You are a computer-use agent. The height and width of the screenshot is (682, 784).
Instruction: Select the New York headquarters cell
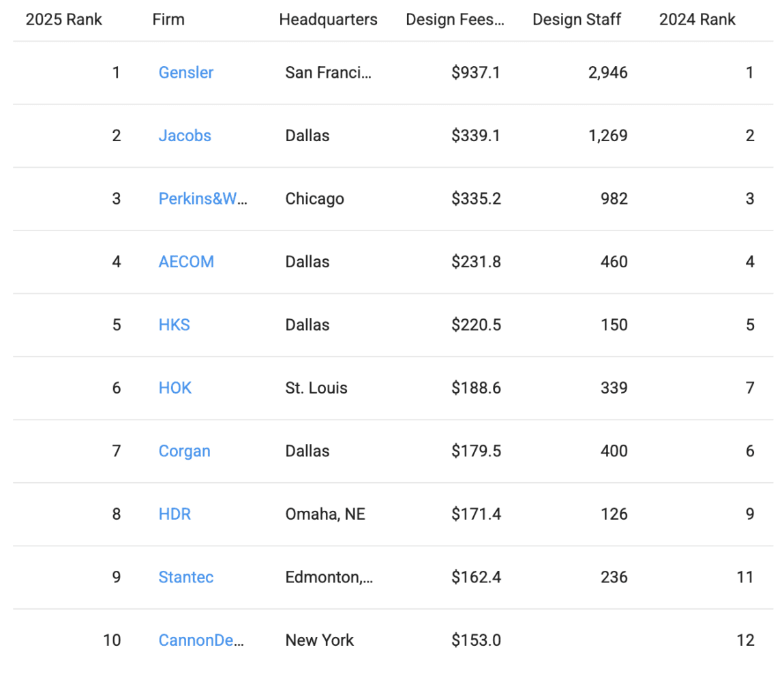pyautogui.click(x=320, y=640)
